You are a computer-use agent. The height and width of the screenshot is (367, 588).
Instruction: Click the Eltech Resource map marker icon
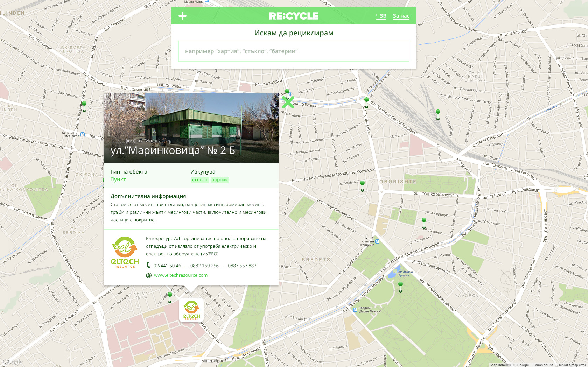191,310
